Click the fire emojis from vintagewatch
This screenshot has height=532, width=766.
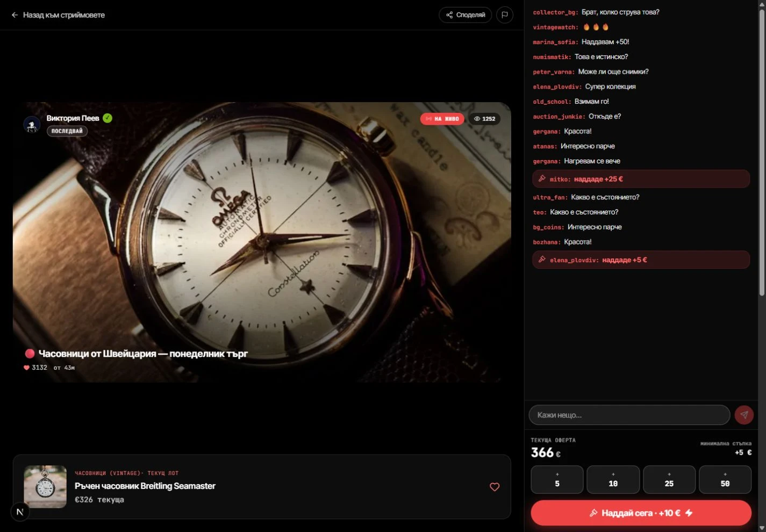596,27
